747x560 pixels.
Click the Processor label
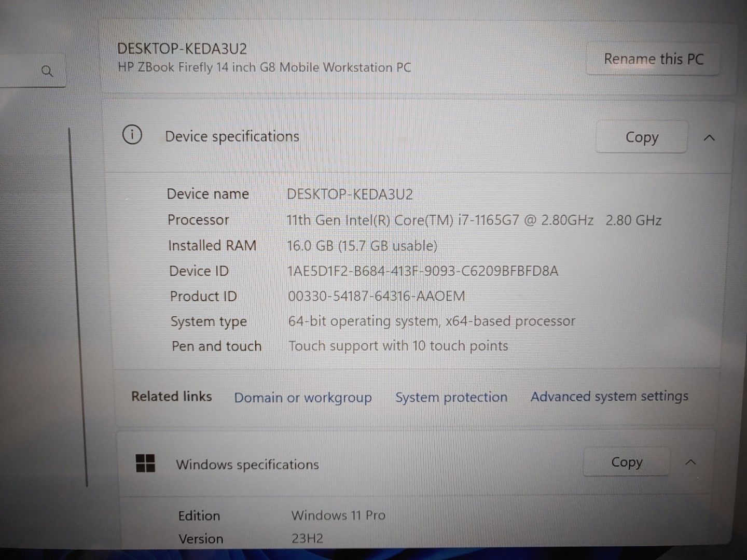tap(198, 220)
